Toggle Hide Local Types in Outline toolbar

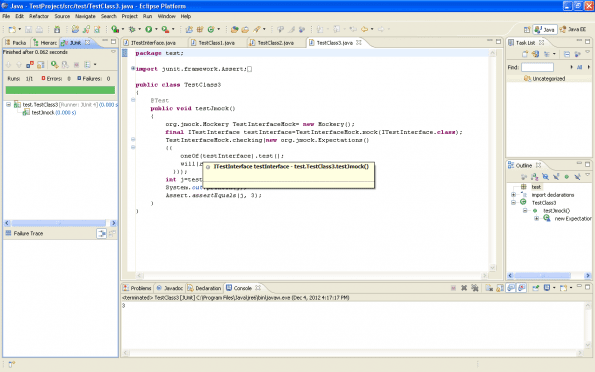tap(577, 177)
